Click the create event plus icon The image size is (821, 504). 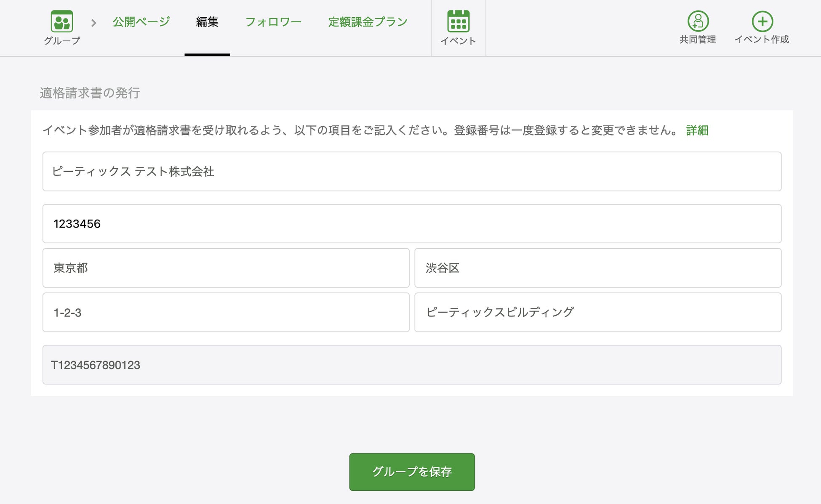[x=762, y=21]
